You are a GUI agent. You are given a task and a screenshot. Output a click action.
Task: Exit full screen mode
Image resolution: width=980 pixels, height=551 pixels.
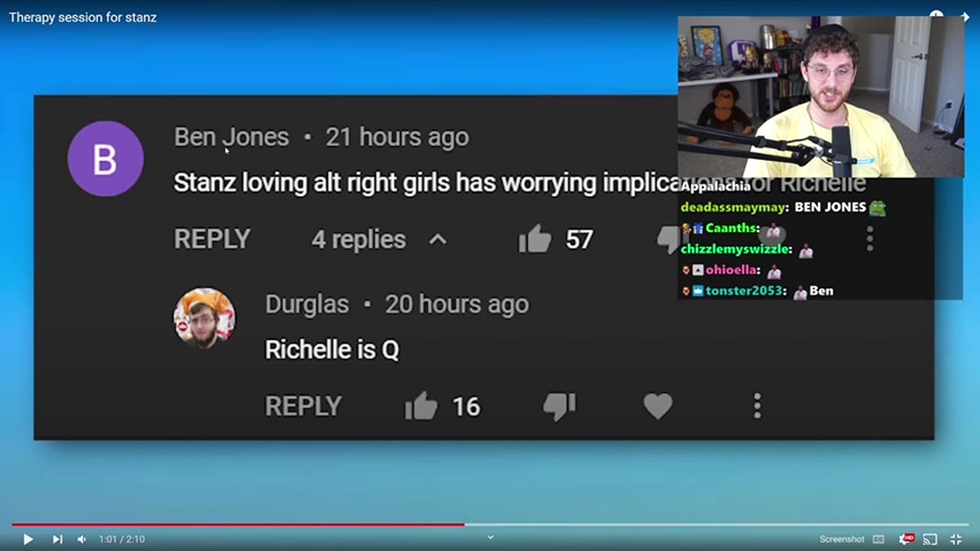tap(955, 540)
